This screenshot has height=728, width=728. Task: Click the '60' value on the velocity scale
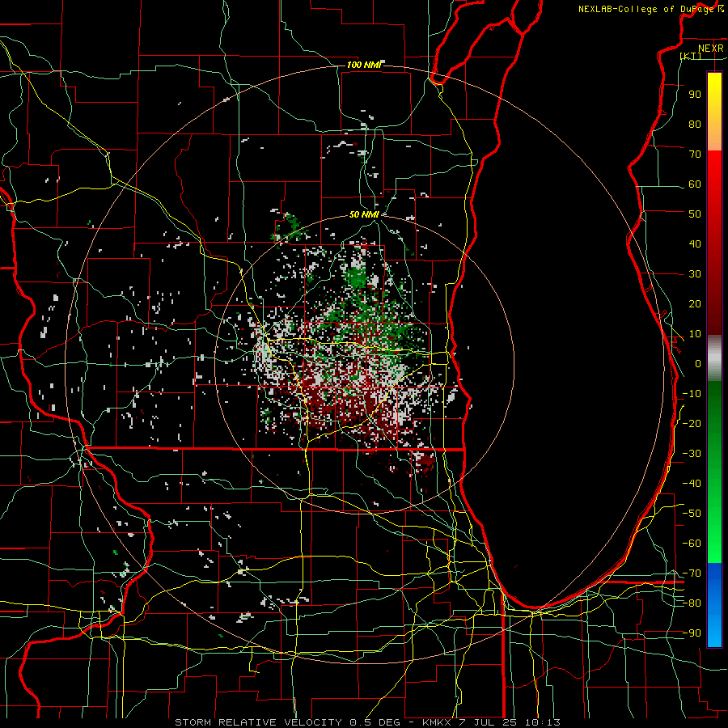(x=695, y=184)
